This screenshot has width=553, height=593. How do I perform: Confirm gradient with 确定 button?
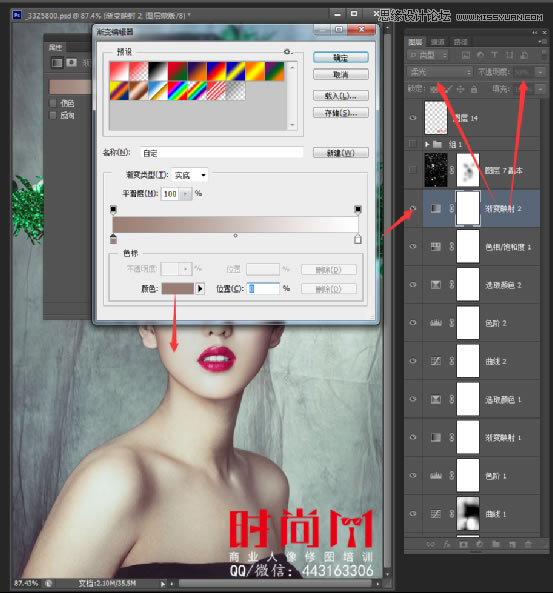point(341,58)
